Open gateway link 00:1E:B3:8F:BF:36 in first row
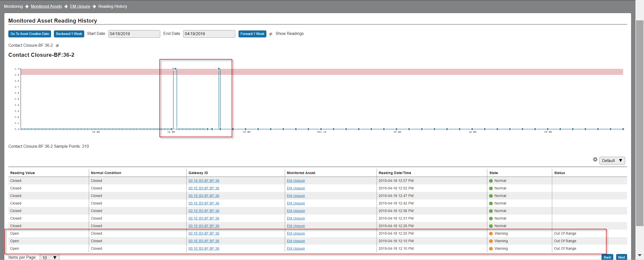644x260 pixels. [204, 180]
